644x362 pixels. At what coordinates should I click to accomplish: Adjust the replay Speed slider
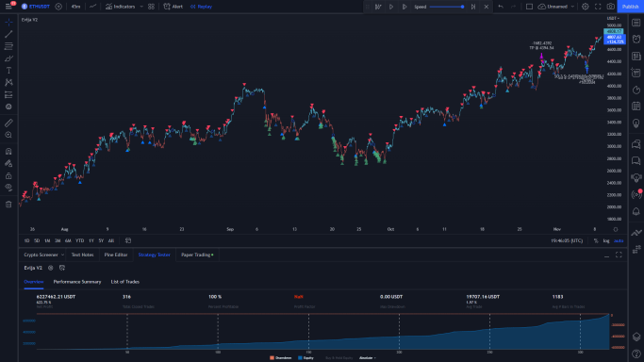coord(446,7)
